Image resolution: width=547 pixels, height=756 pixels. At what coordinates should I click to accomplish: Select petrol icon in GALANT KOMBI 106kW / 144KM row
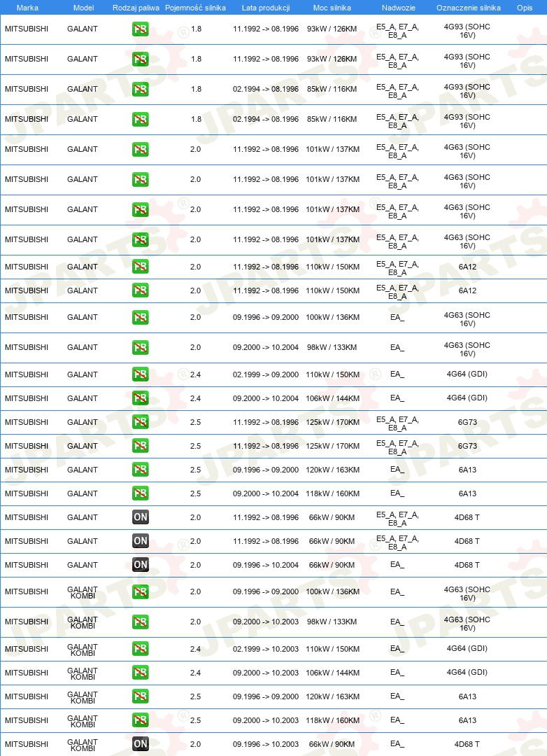[x=140, y=672]
